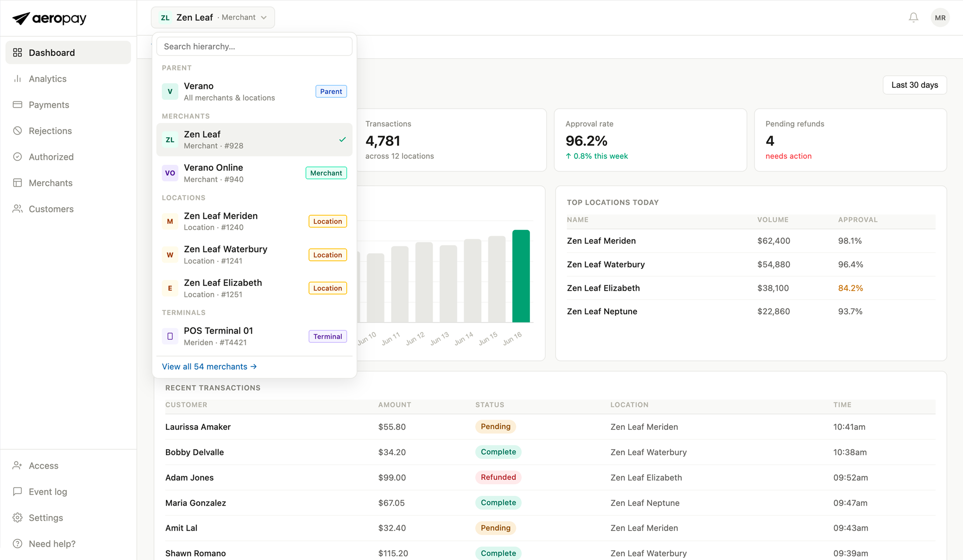Screen dimensions: 963x560
Task: Click the Analytics bar chart icon
Action: click(x=17, y=79)
